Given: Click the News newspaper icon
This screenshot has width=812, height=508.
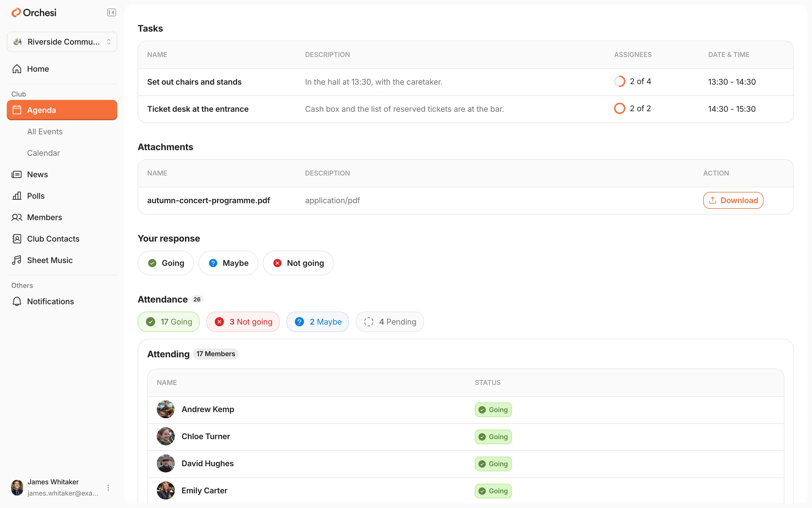Looking at the screenshot, I should (17, 174).
